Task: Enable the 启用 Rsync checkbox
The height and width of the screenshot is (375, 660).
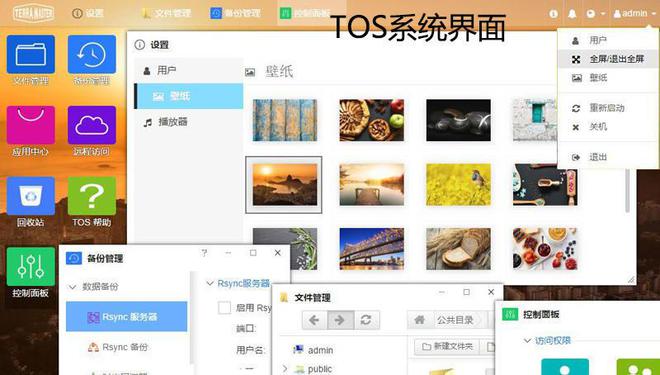Action: [x=224, y=308]
